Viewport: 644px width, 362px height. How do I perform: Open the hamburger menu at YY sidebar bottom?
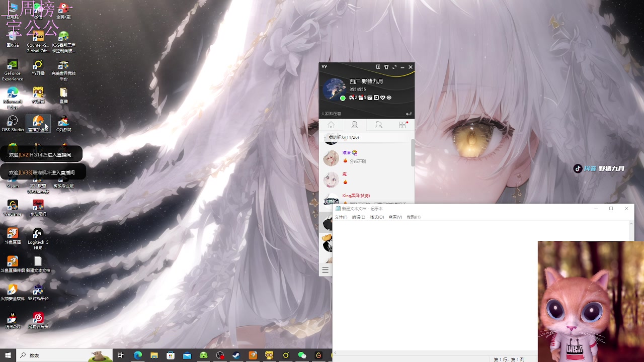(x=326, y=269)
